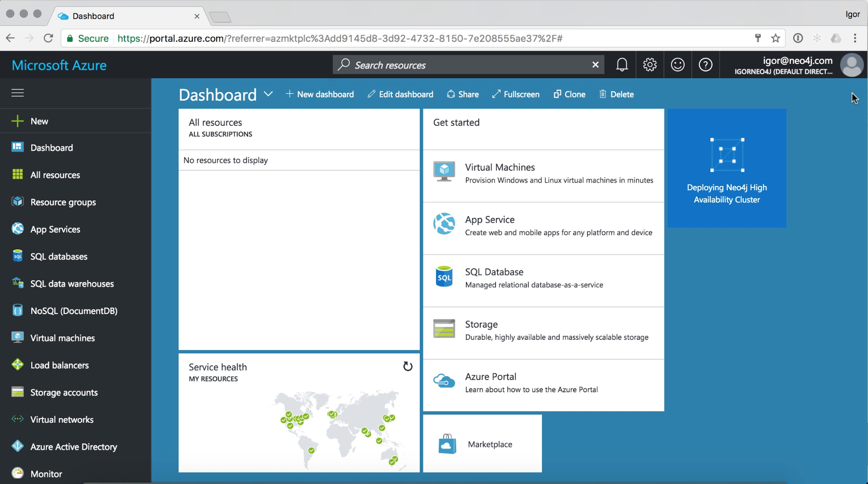Click Clone in dashboard toolbar
This screenshot has height=484, width=868.
569,94
